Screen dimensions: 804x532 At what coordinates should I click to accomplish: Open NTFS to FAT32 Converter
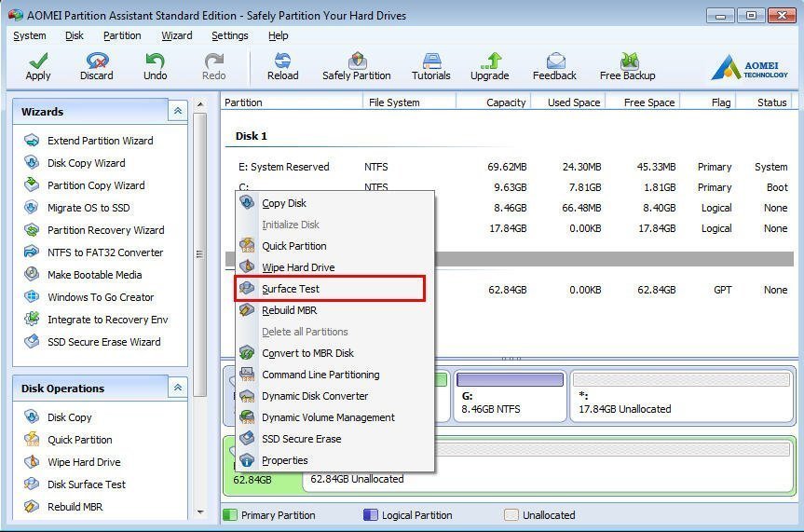point(105,252)
